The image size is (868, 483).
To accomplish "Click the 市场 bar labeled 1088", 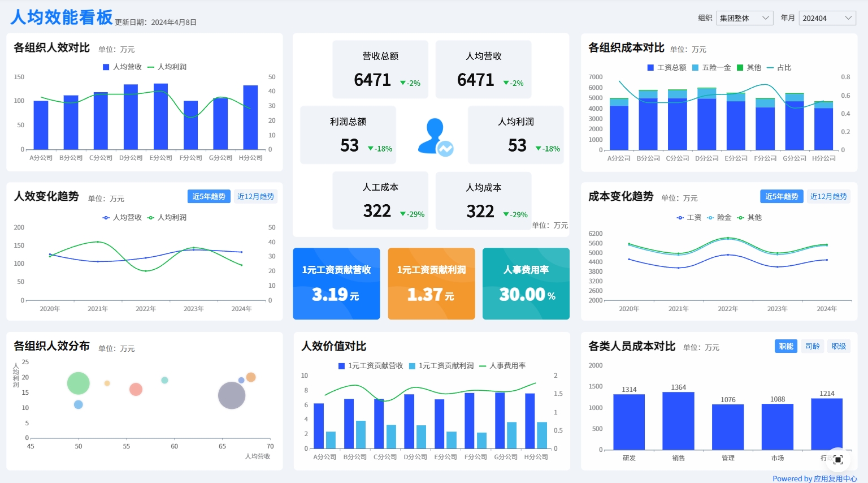I will (x=778, y=427).
